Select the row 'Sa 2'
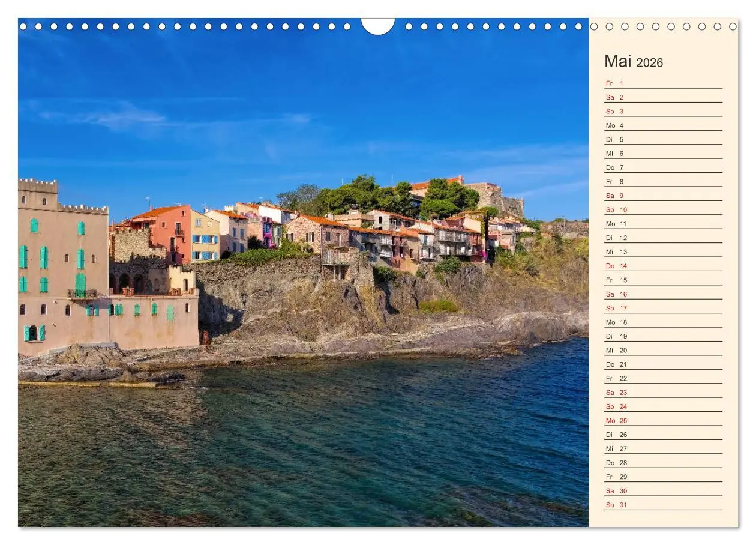Viewport: 756px width, 545px height. pos(663,97)
